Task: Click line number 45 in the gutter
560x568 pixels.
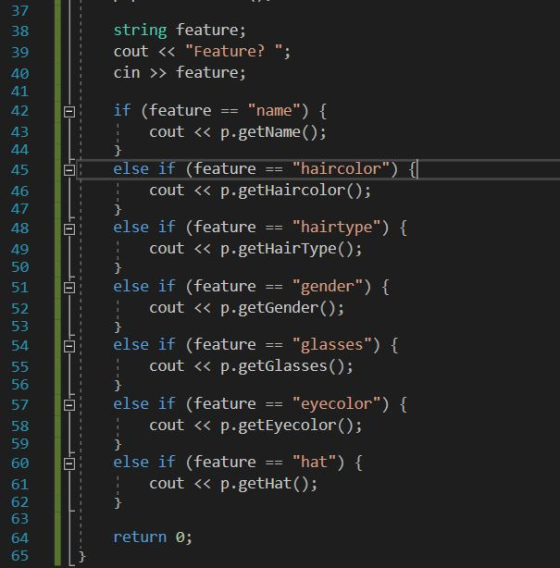Action: 20,170
